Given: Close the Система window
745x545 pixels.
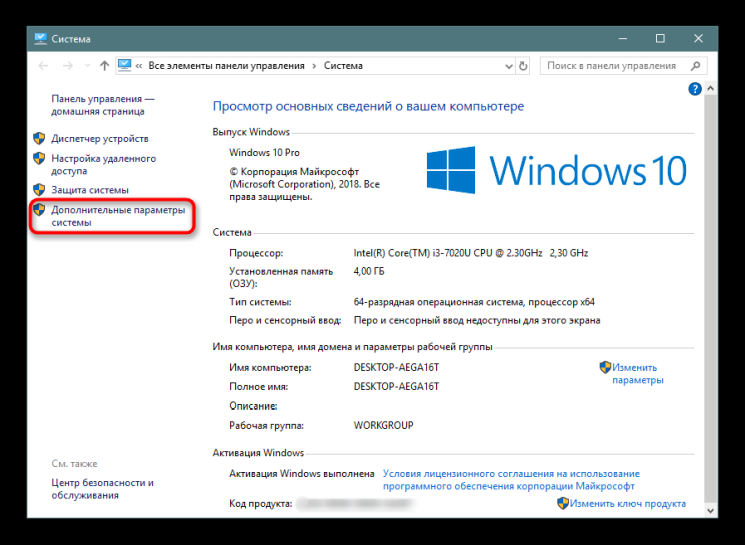Looking at the screenshot, I should pyautogui.click(x=698, y=38).
